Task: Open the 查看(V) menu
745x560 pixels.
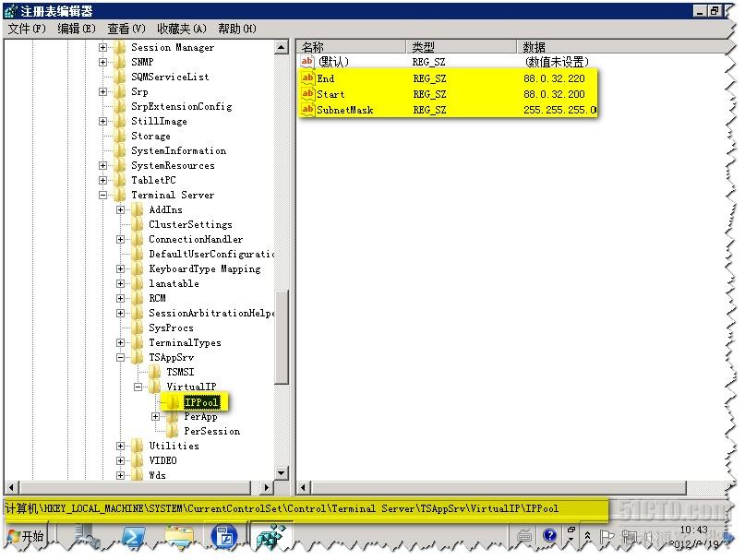Action: point(126,29)
